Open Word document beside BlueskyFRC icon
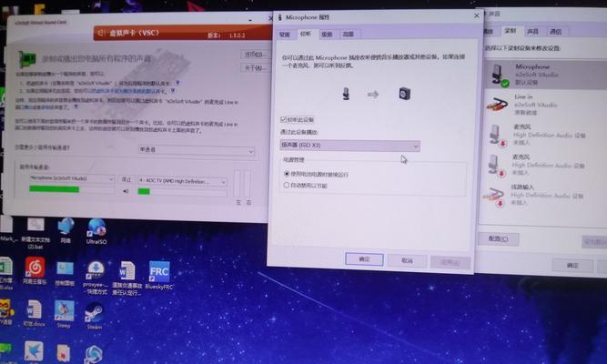Screen dimensions: 607x364 tap(127, 278)
